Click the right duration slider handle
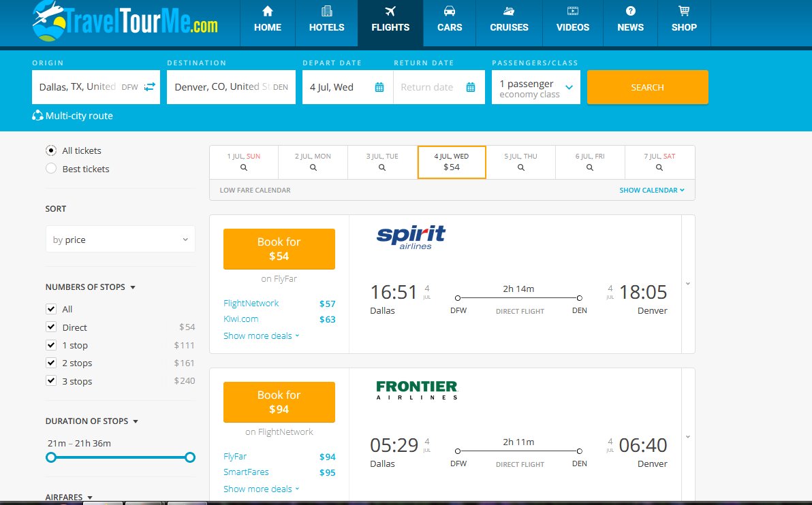Screen dimensions: 812x505 click(x=190, y=457)
